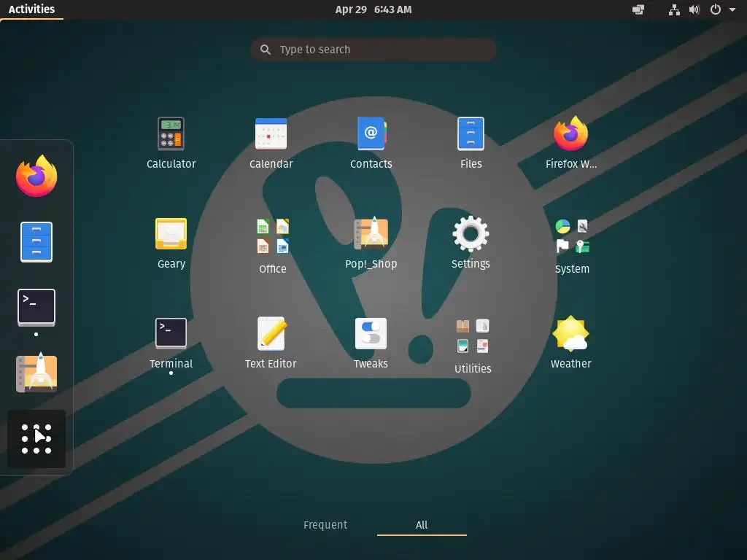Expand the system menu arrow
This screenshot has height=560, width=747.
point(732,9)
